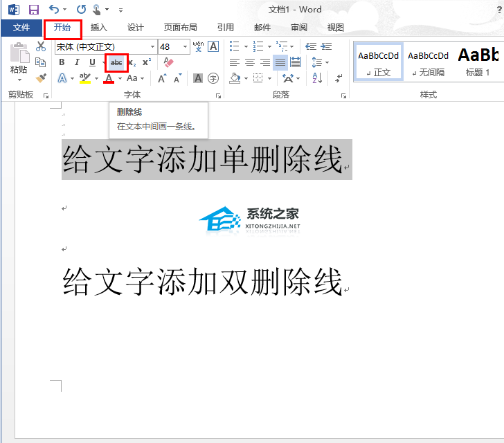This screenshot has width=504, height=443.
Task: Click the Shrink Font icon
Action: pyautogui.click(x=177, y=78)
